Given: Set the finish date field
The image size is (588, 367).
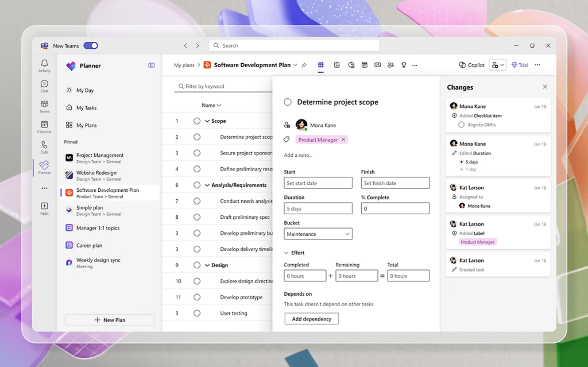Looking at the screenshot, I should click(395, 183).
